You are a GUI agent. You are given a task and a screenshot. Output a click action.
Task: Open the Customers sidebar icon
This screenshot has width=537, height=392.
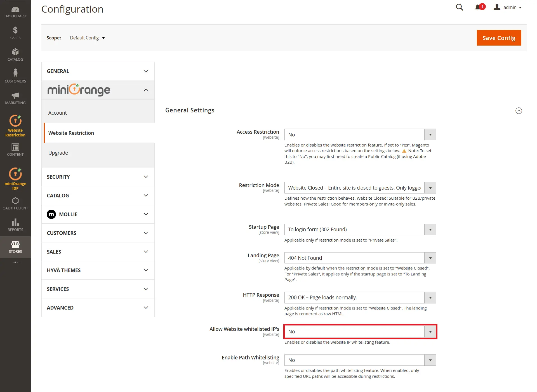point(15,75)
